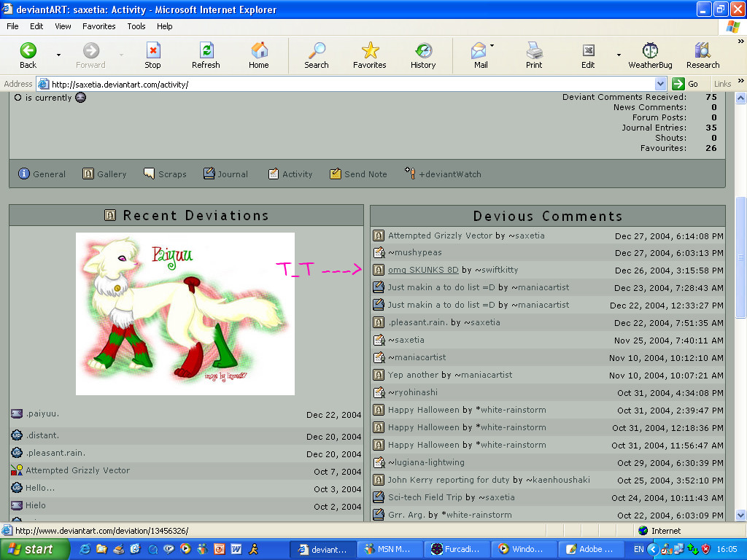Click the Paiyuu deviation thumbnail
Screen dimensions: 747x560
(185, 314)
